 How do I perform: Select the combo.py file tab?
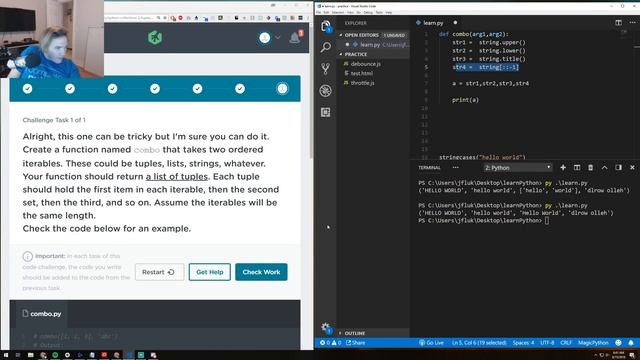click(42, 313)
